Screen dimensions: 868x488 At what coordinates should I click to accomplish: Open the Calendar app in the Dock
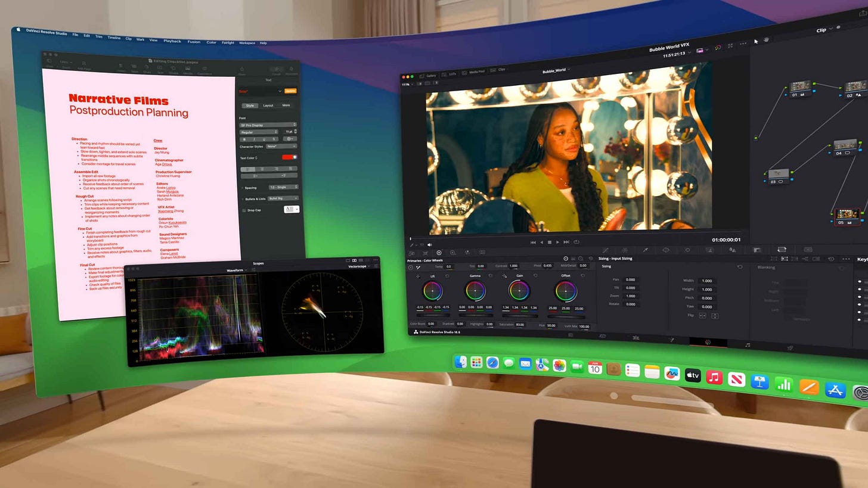coord(595,368)
